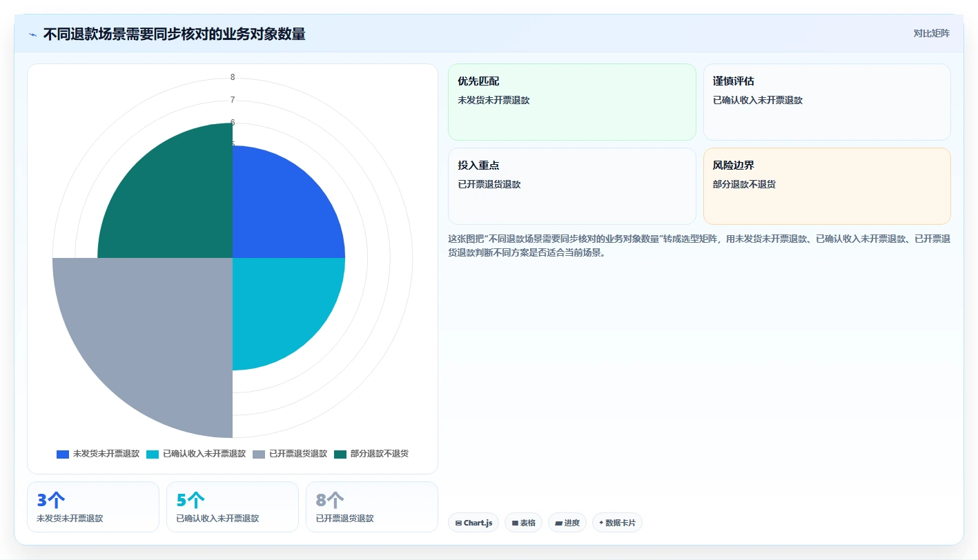Click the 对比矩阵 label in header
This screenshot has width=978, height=560.
coord(931,33)
